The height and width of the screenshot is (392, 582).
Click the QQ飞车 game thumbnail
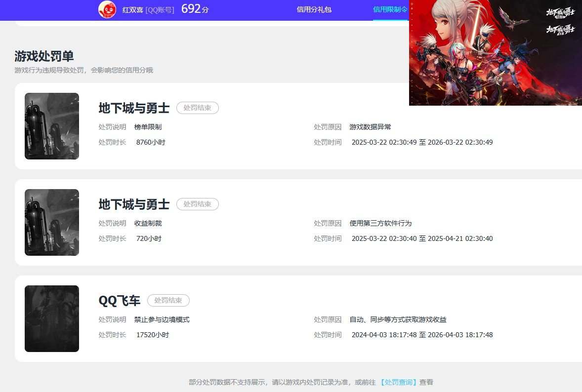[52, 318]
